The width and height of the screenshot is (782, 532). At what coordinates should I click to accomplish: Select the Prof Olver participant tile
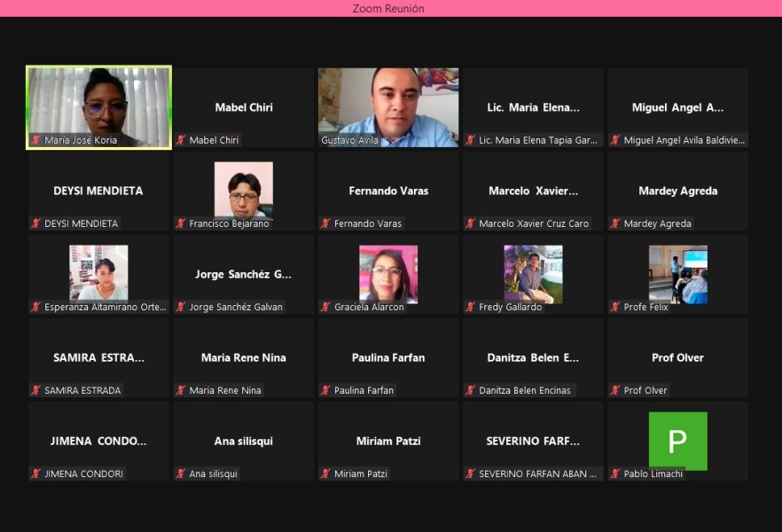click(677, 358)
